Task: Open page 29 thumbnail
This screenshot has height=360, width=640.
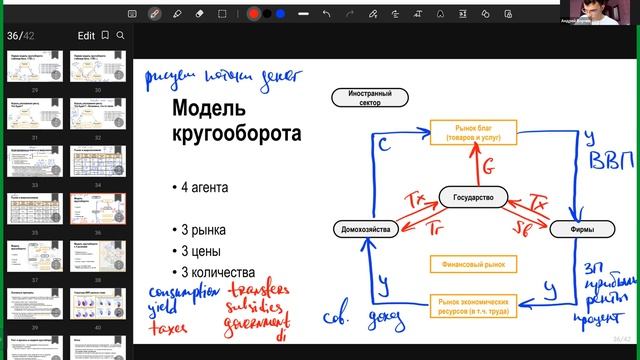Action: [35, 66]
